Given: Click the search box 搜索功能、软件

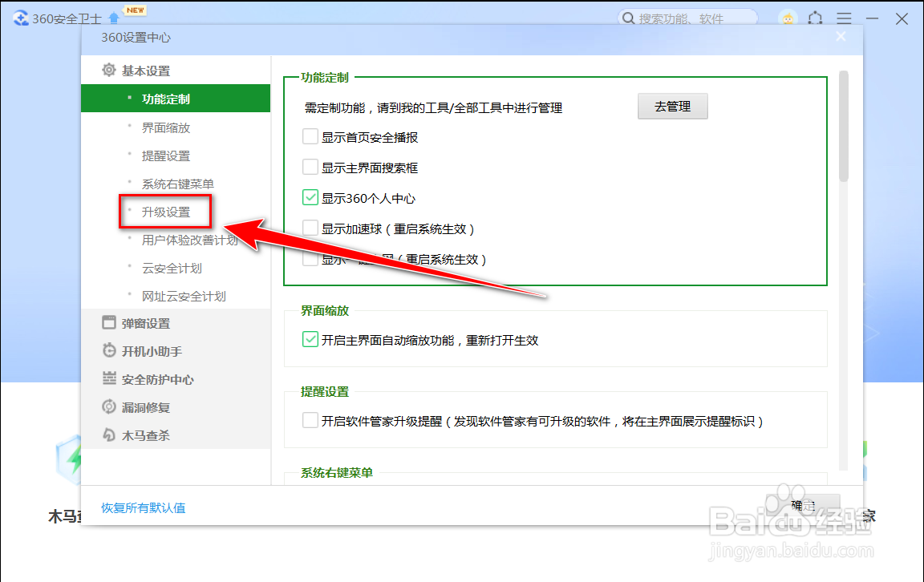Looking at the screenshot, I should click(687, 18).
